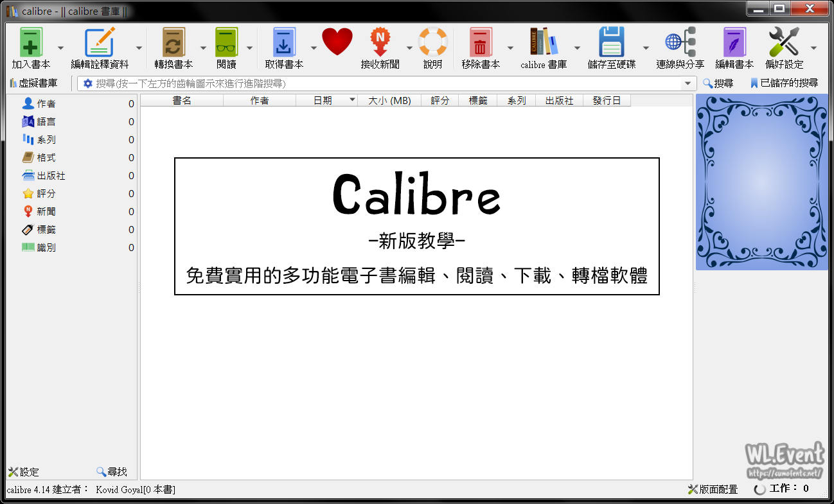Expand the Remove books dropdown arrow
Viewport: 834px width, 504px height.
pos(510,48)
